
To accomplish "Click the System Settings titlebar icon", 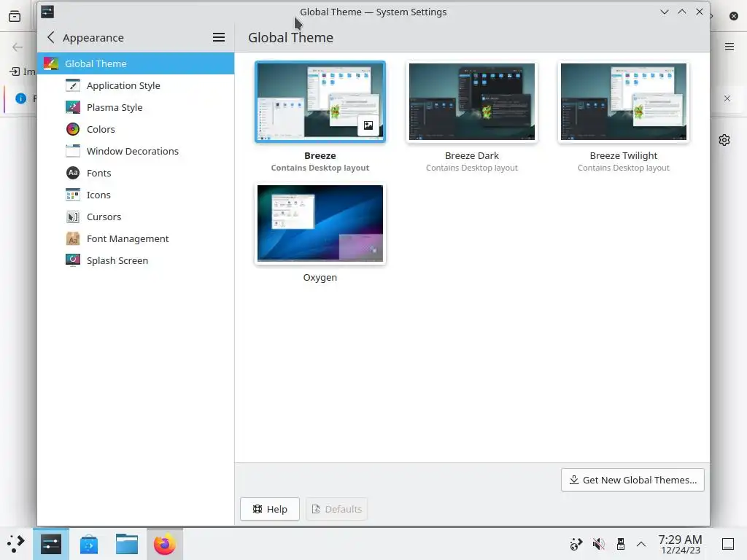I will click(x=47, y=12).
